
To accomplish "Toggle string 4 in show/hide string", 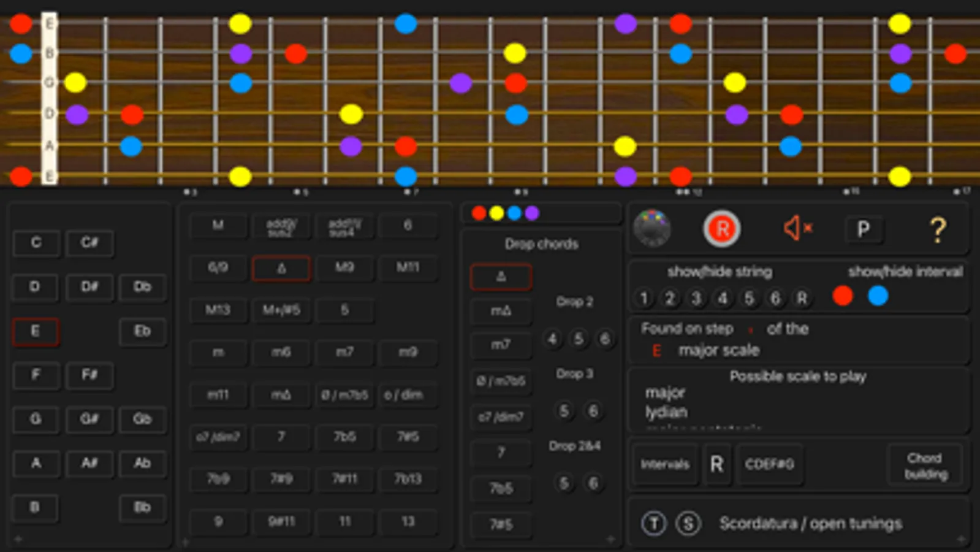I will pyautogui.click(x=723, y=298).
